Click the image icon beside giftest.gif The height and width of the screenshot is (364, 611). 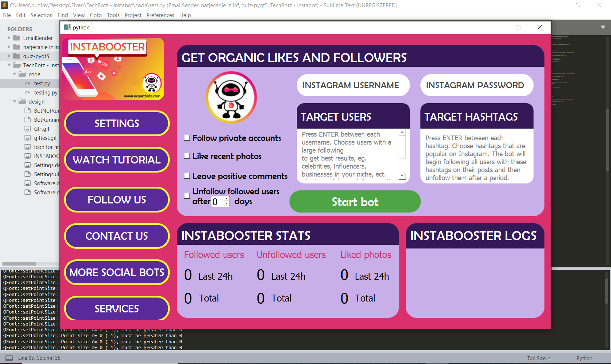coord(27,138)
